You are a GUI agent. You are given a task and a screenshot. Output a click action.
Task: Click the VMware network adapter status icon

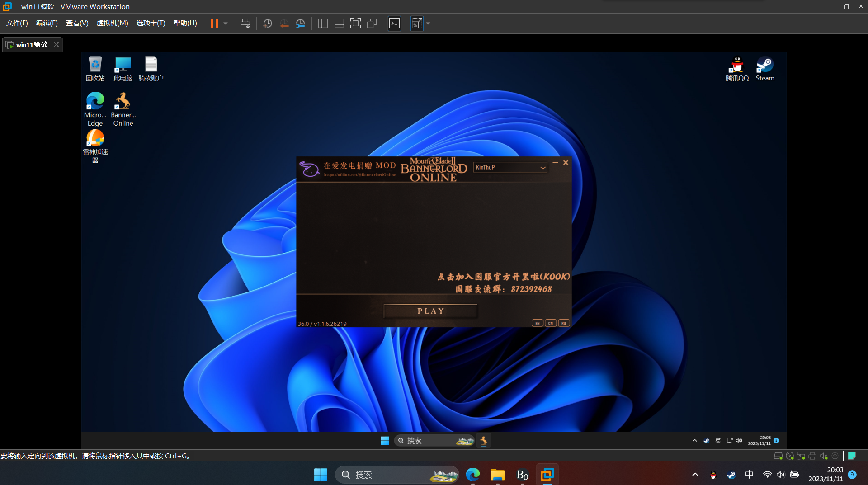click(801, 456)
